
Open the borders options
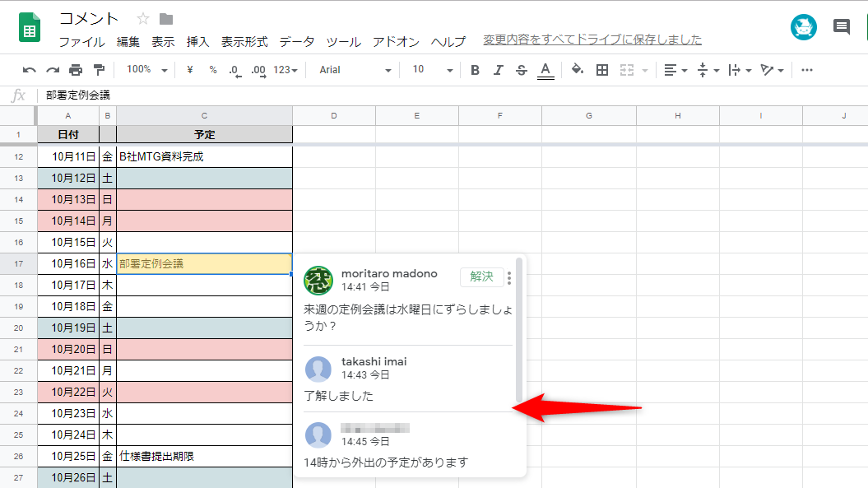pos(601,70)
